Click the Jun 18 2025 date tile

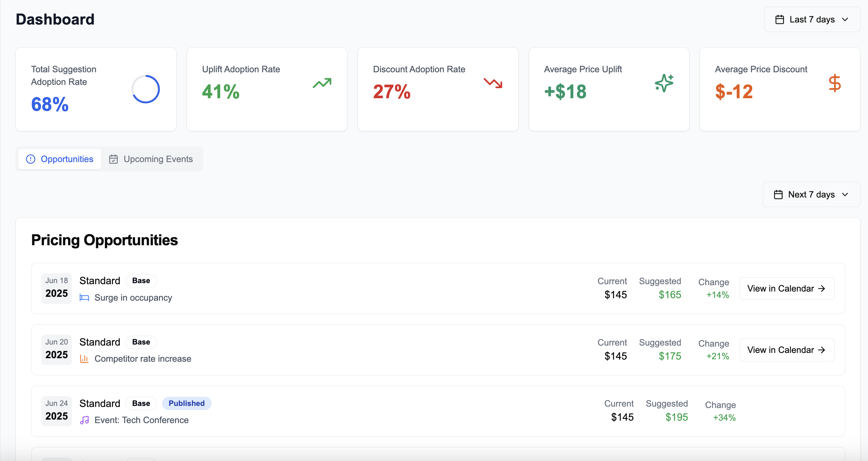[56, 288]
